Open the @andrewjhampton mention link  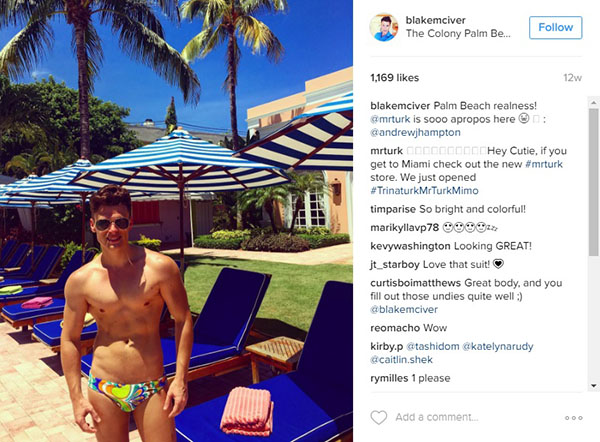point(415,132)
